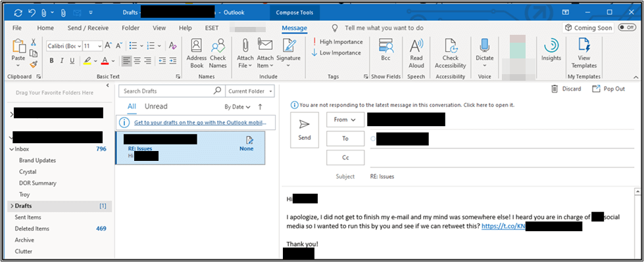The height and width of the screenshot is (262, 644).
Task: Open the highlight color dropdown arrow
Action: (95, 61)
